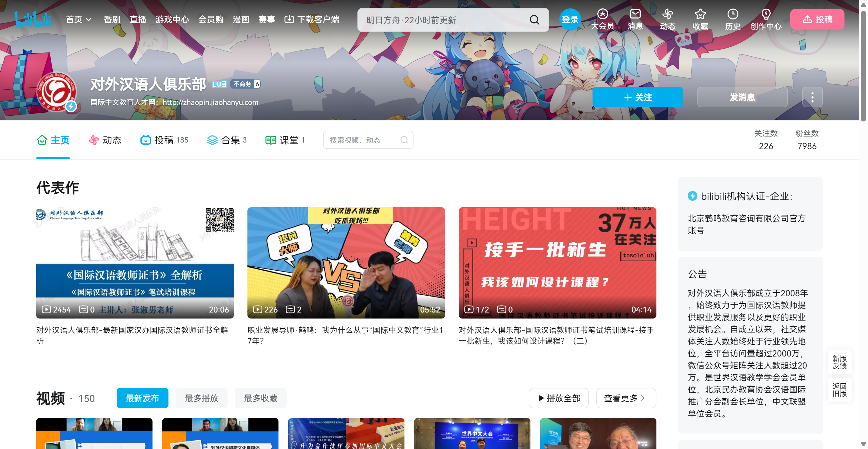Click the 下载客户端 download icon
This screenshot has height=449, width=868.
(289, 19)
